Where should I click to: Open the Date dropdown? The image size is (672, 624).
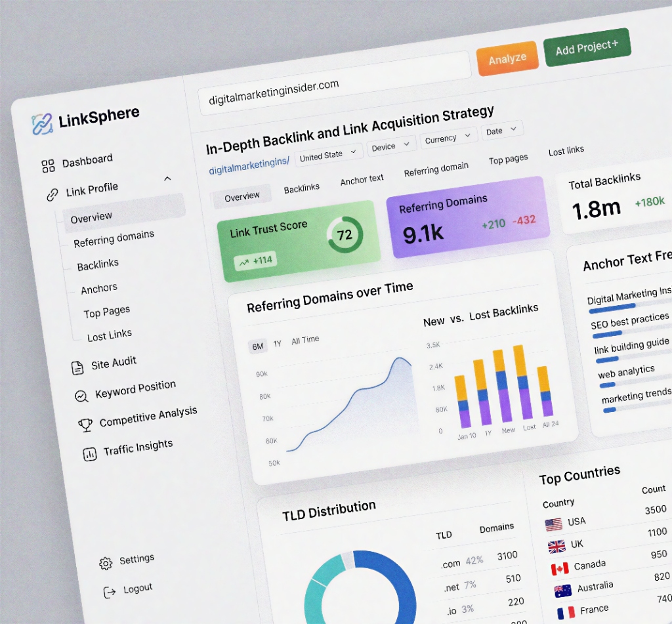pos(501,130)
